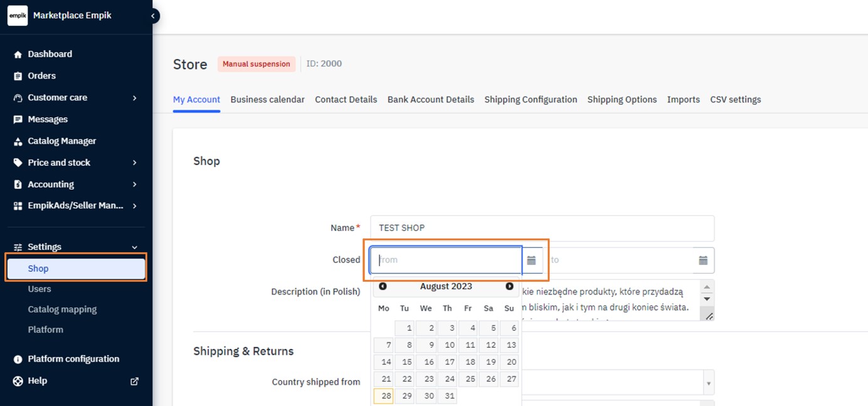
Task: Click the Orders clipboard icon
Action: point(18,76)
